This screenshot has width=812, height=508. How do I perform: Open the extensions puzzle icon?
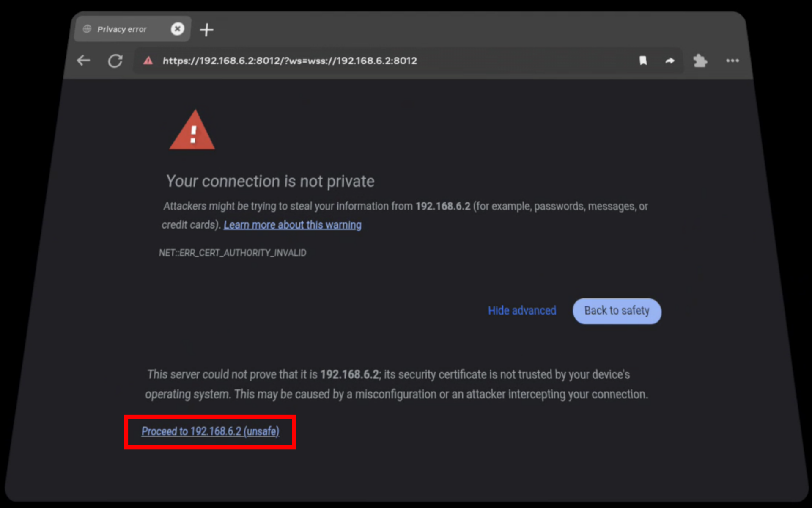pos(700,61)
